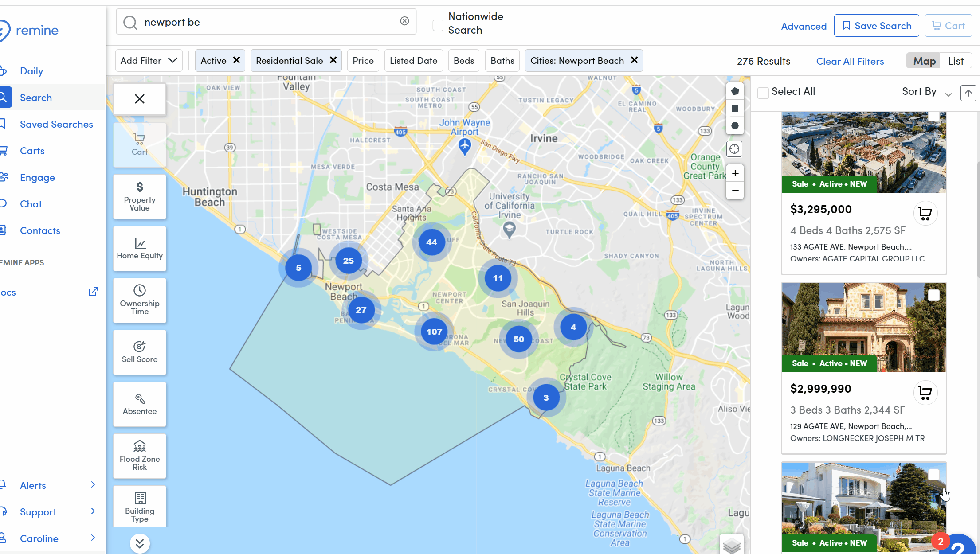This screenshot has height=554, width=980.
Task: Click the Cart button in the header
Action: click(x=948, y=26)
